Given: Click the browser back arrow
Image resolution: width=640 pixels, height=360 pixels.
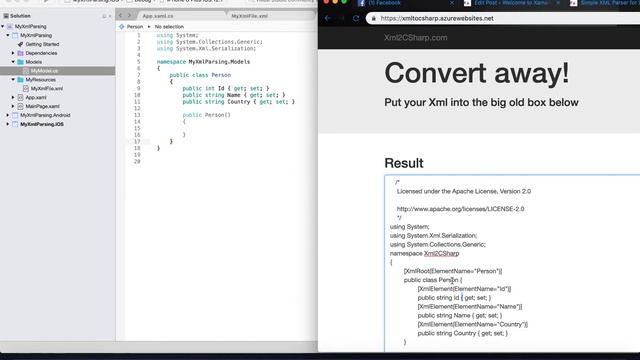Looking at the screenshot, I should [x=328, y=18].
